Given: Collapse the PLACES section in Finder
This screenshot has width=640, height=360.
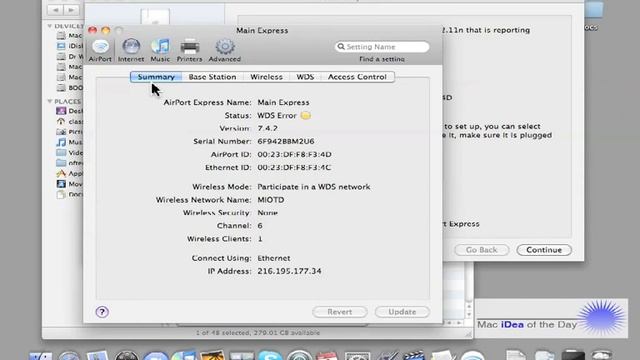Looking at the screenshot, I should tap(50, 101).
